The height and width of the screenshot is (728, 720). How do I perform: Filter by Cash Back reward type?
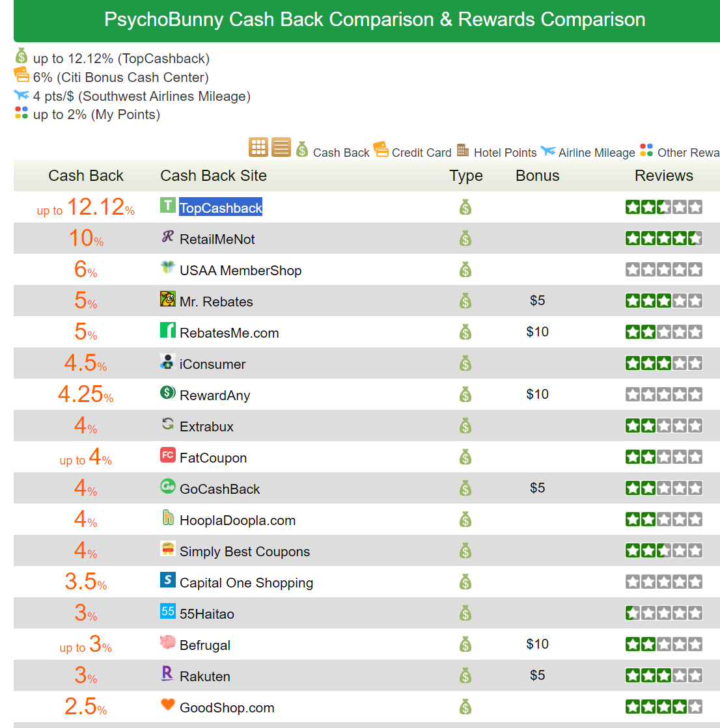tap(333, 152)
